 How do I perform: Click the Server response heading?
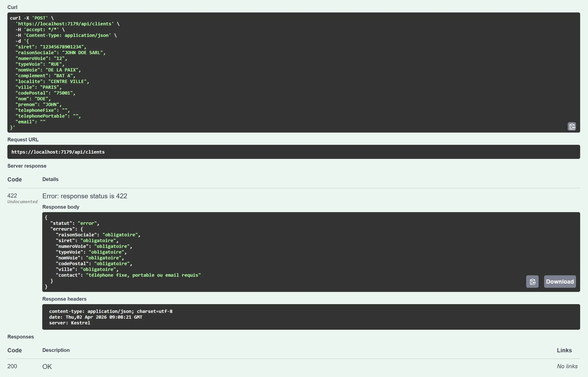[x=27, y=166]
